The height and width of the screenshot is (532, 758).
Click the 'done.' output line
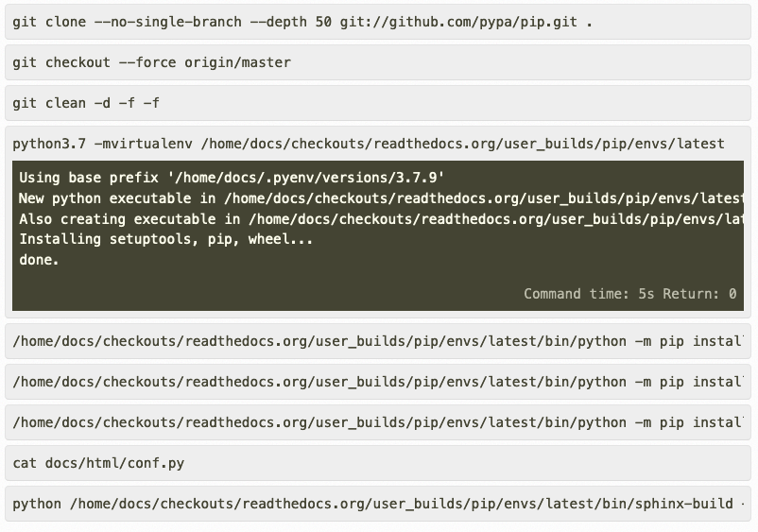pyautogui.click(x=39, y=260)
